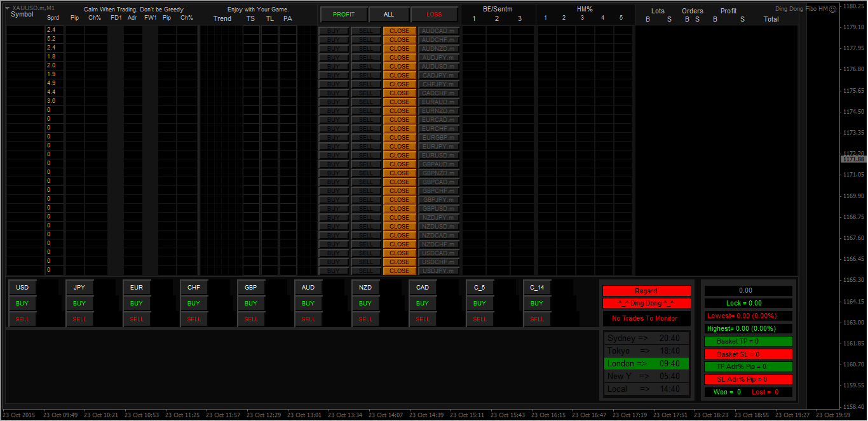Image resolution: width=868 pixels, height=421 pixels.
Task: Click the No Trades To Monitor message
Action: coord(646,319)
